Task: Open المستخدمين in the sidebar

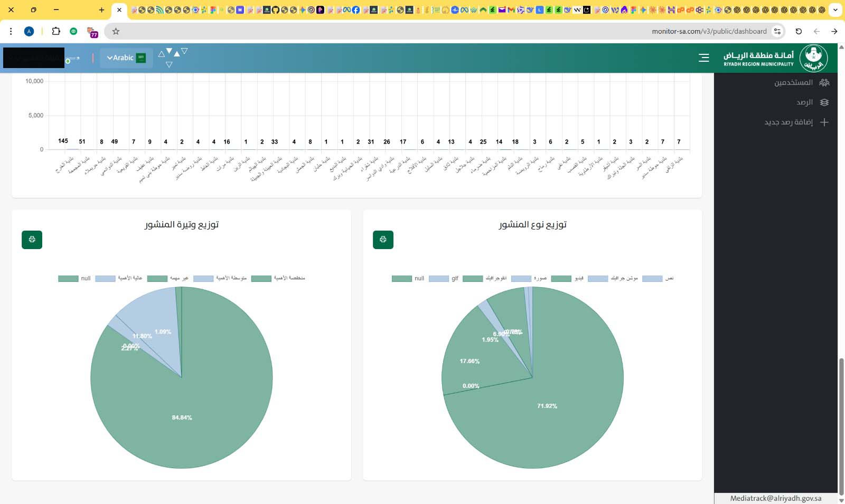Action: 801,82
